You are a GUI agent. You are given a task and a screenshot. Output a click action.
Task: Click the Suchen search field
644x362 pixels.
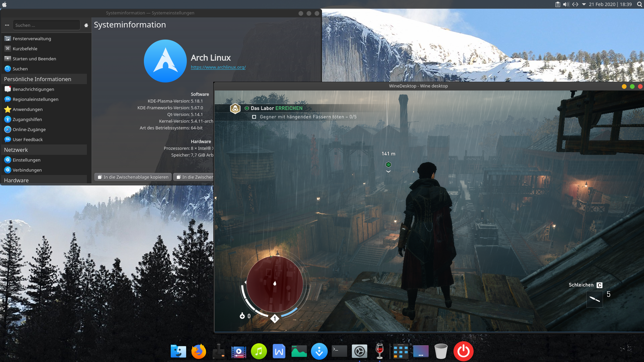[46, 25]
